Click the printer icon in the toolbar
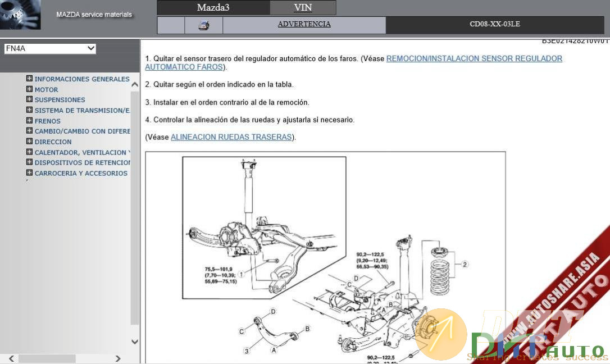Image resolution: width=610 pixels, height=364 pixels. coord(203,25)
